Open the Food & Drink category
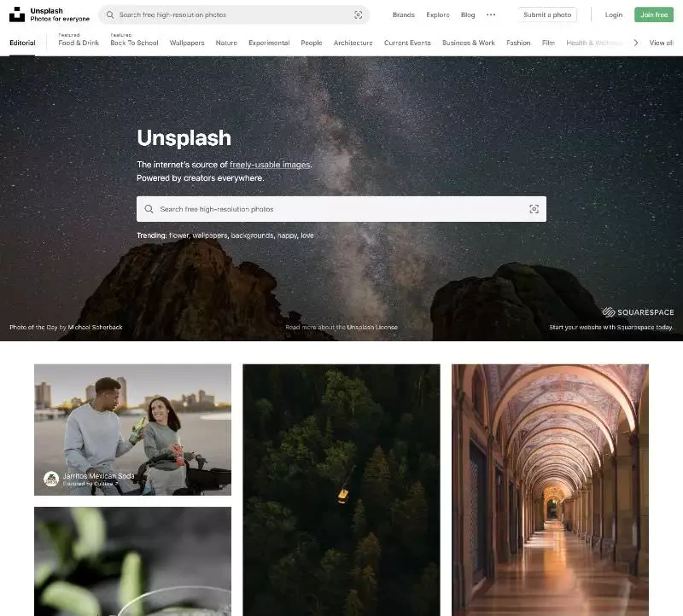The image size is (683, 616). [x=79, y=43]
